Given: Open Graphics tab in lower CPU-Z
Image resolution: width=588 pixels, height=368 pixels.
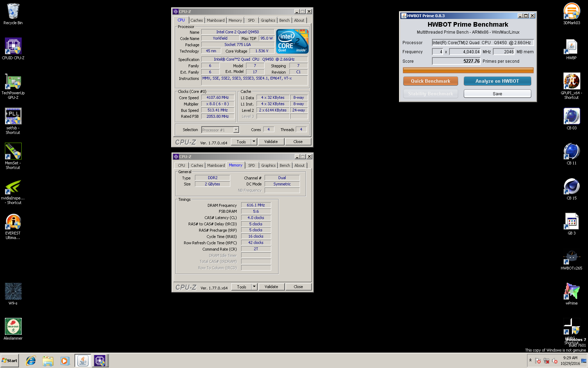Looking at the screenshot, I should pyautogui.click(x=268, y=165).
